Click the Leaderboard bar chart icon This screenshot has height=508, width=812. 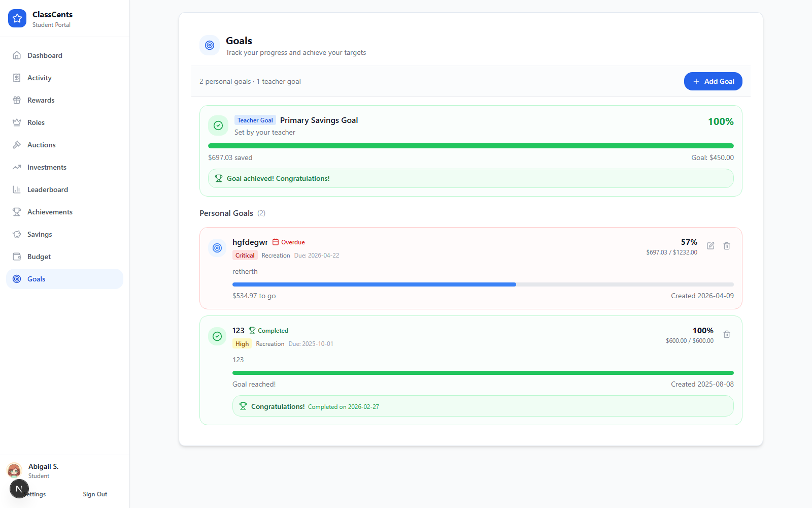click(x=17, y=189)
